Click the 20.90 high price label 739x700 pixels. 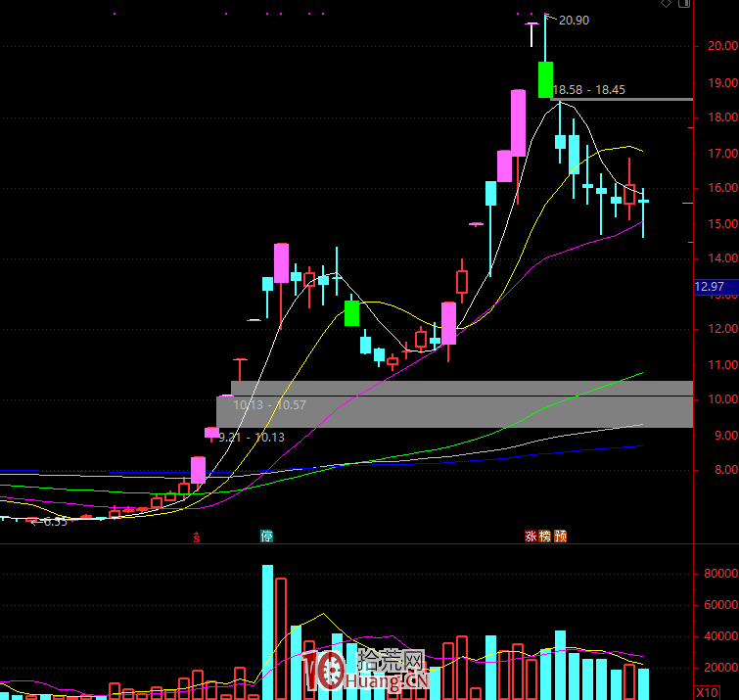574,21
